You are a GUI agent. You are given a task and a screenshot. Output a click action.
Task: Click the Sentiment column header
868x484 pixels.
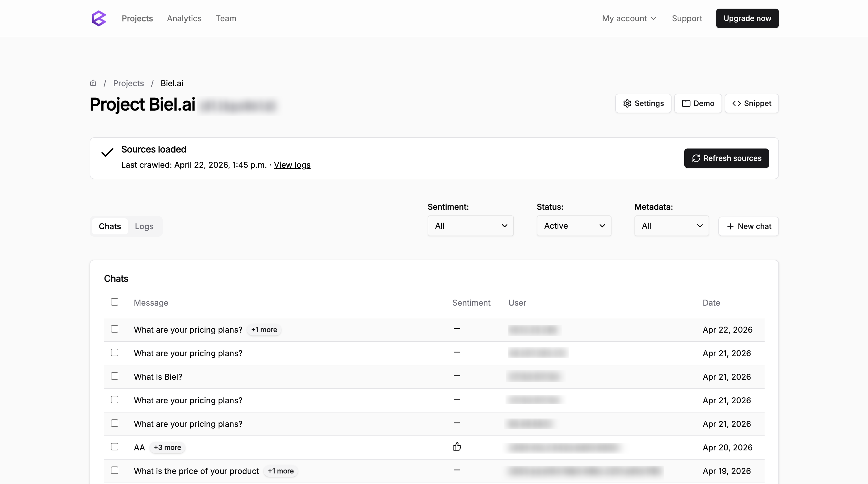click(x=471, y=303)
